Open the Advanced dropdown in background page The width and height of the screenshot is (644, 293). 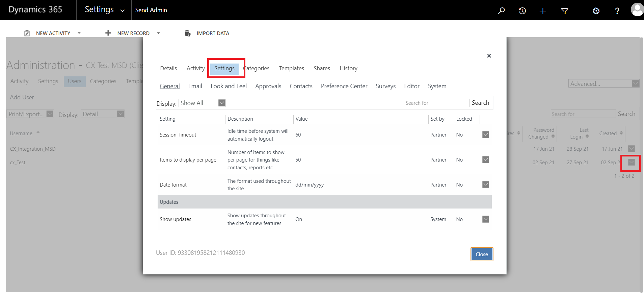(x=604, y=83)
